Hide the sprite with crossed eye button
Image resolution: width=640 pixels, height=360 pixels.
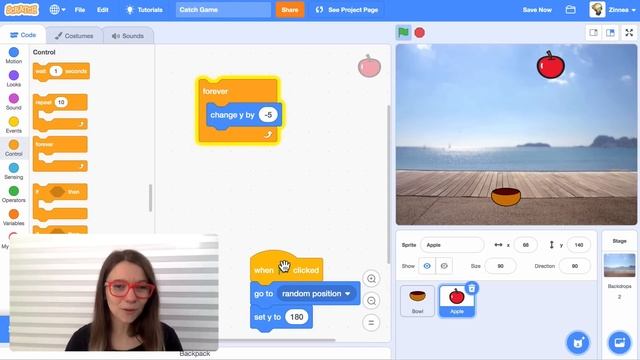click(x=444, y=266)
